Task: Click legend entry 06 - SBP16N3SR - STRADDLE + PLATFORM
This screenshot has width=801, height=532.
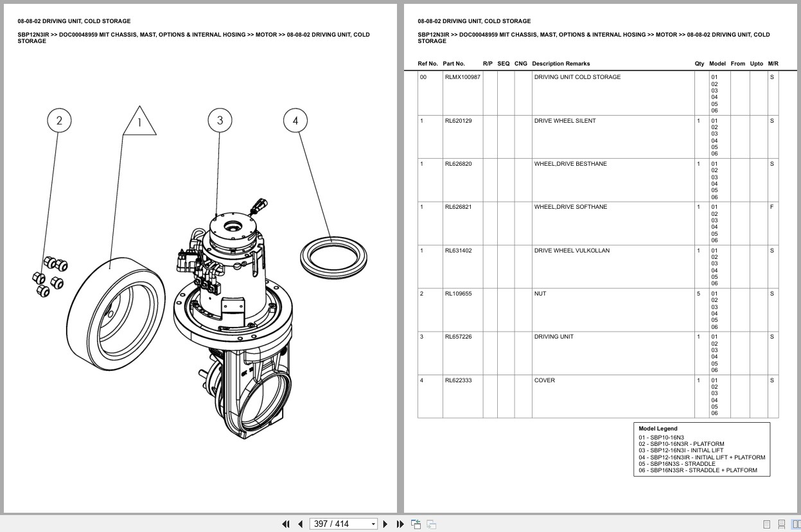Action: point(698,470)
